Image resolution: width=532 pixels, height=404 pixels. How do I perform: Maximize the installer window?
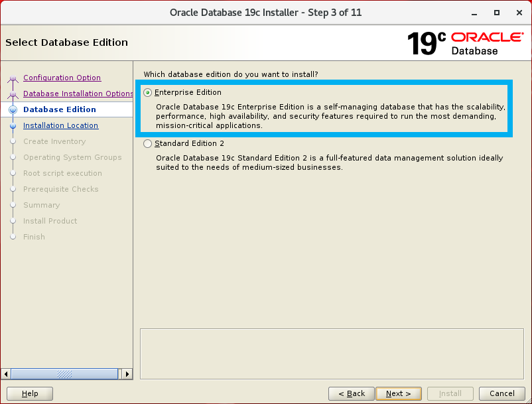497,13
